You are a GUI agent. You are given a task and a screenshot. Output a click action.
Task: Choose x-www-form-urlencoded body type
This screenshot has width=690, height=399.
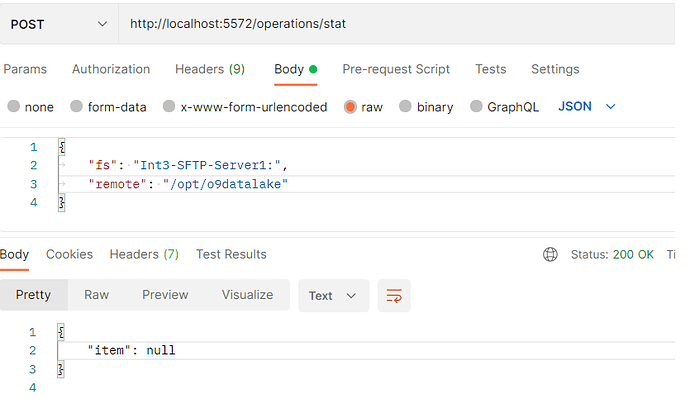point(169,106)
